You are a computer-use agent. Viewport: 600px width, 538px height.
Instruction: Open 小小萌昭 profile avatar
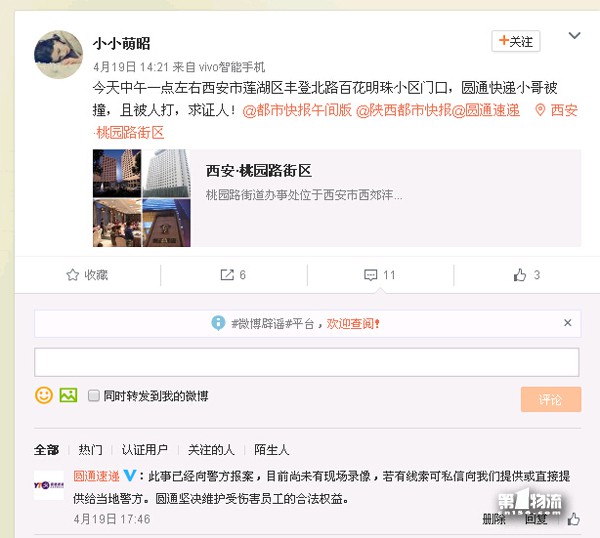click(59, 54)
